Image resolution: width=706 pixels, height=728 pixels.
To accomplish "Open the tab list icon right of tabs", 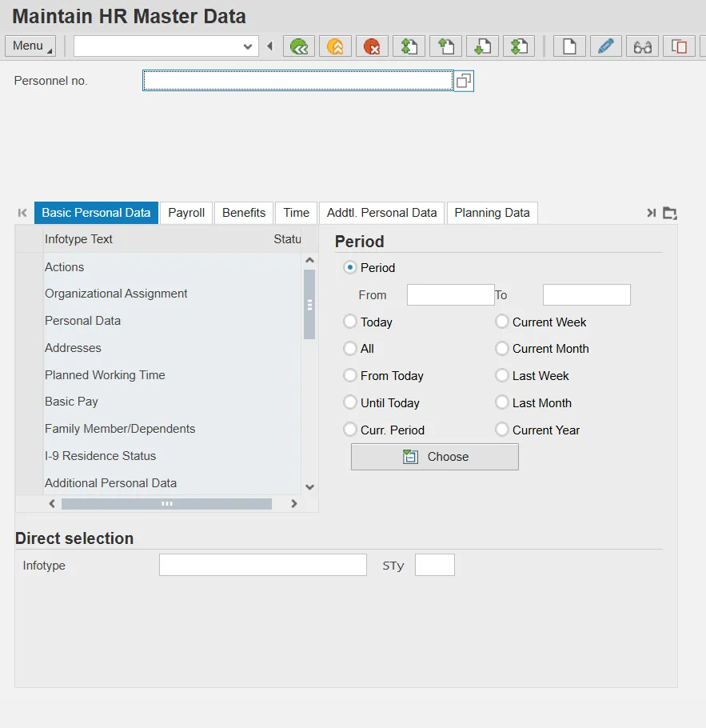I will coord(670,213).
